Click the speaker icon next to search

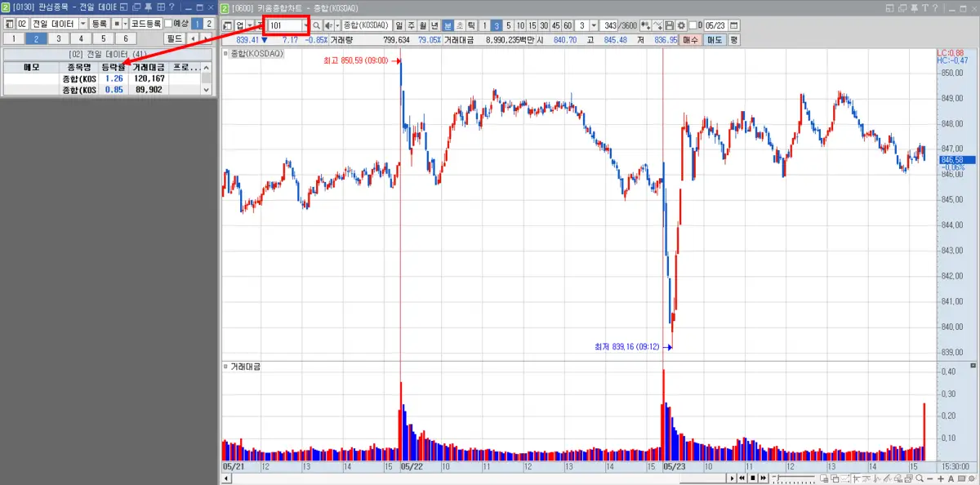pyautogui.click(x=328, y=25)
